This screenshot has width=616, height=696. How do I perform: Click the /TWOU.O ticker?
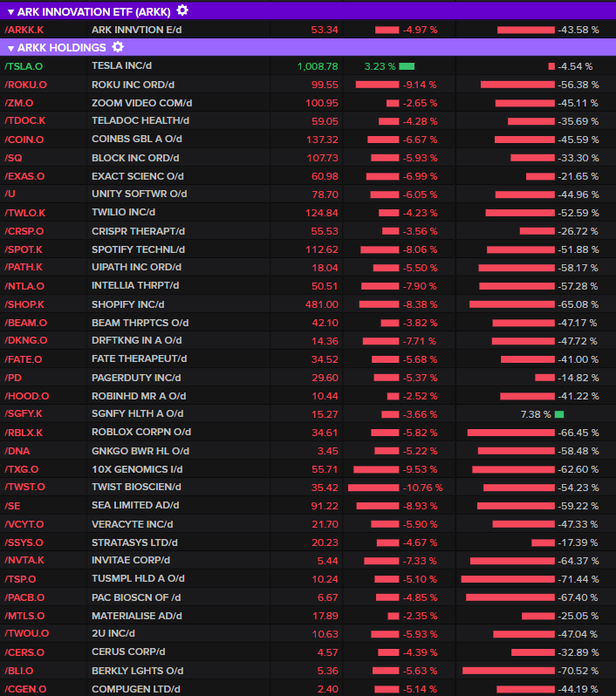[27, 633]
